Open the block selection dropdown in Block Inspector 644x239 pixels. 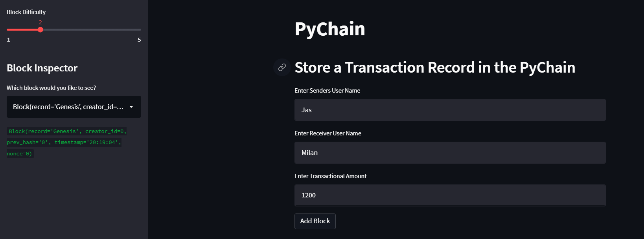tap(74, 107)
